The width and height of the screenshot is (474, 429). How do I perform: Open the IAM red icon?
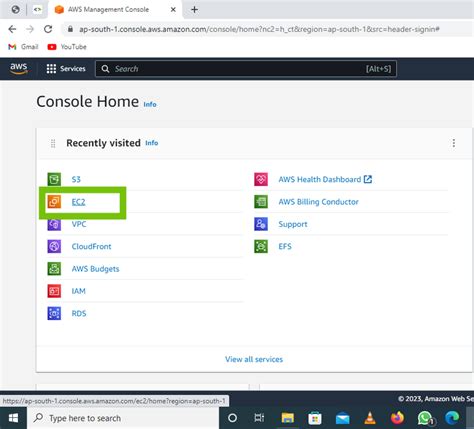point(54,291)
